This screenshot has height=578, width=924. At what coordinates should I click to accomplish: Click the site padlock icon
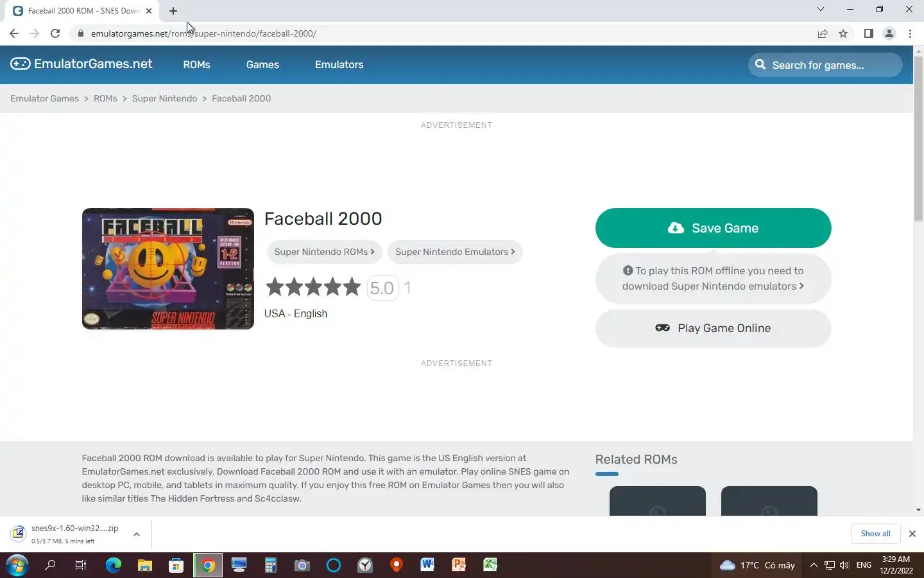(80, 33)
